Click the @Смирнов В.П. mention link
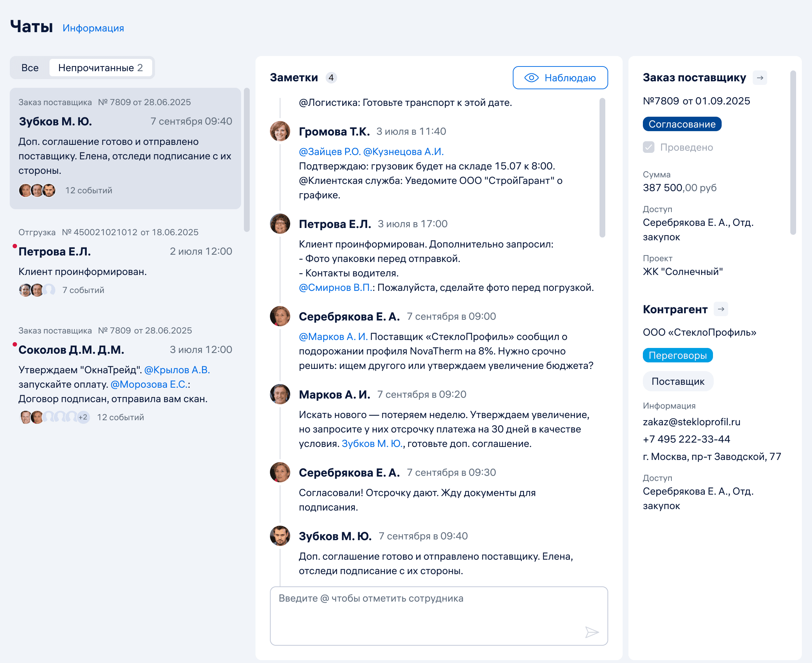 (335, 288)
